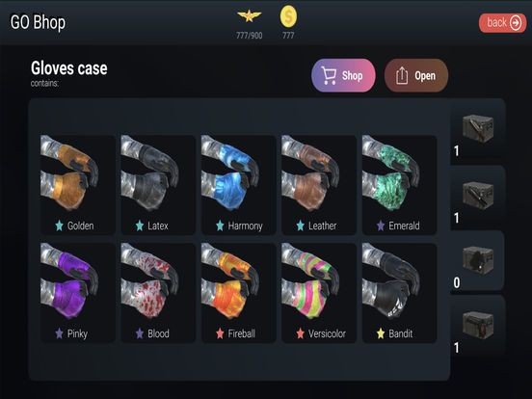Viewport: 532px width, 399px height.
Task: Select the case showing zero count
Action: point(478,260)
